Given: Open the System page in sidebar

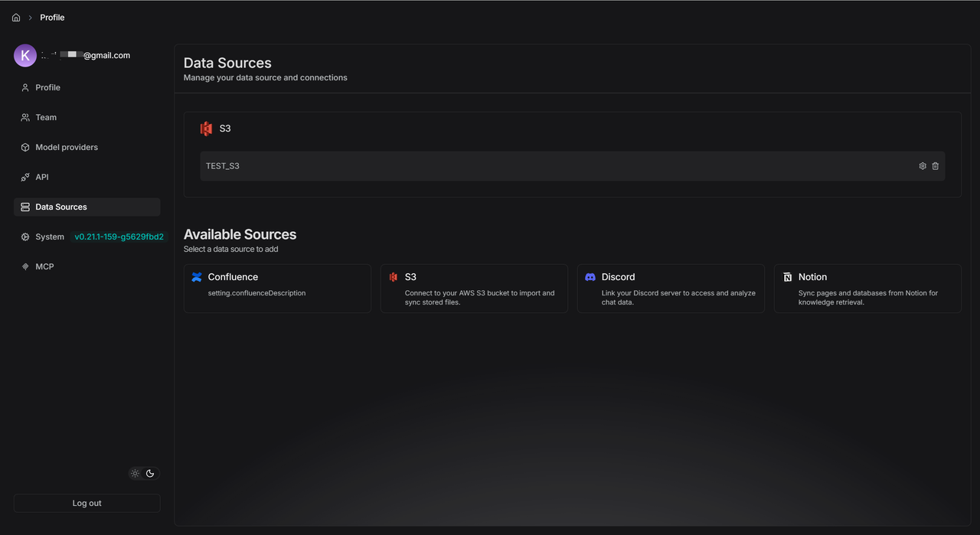Looking at the screenshot, I should coord(49,237).
